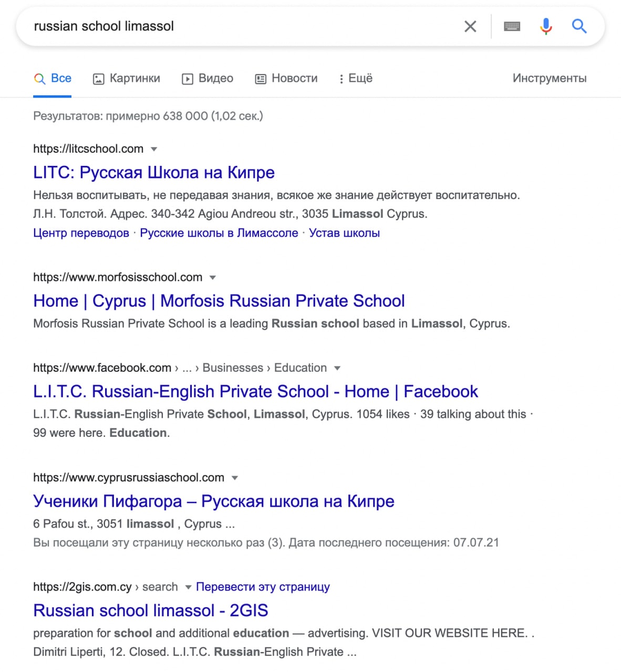
Task: Open LITC: Русская Школа на Кипре result
Action: point(153,172)
